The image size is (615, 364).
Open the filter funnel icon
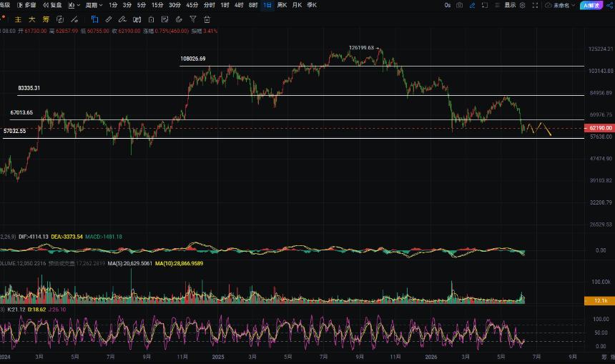pos(193,19)
